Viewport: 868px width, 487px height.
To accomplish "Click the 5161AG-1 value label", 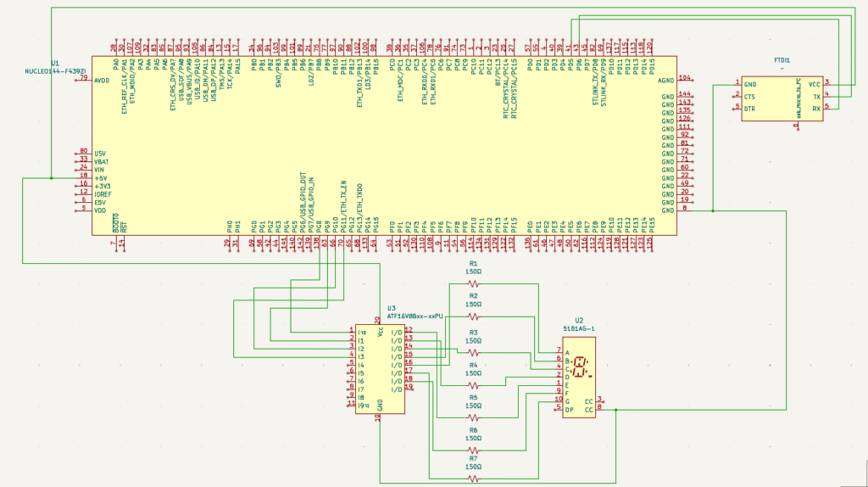I will pyautogui.click(x=579, y=327).
